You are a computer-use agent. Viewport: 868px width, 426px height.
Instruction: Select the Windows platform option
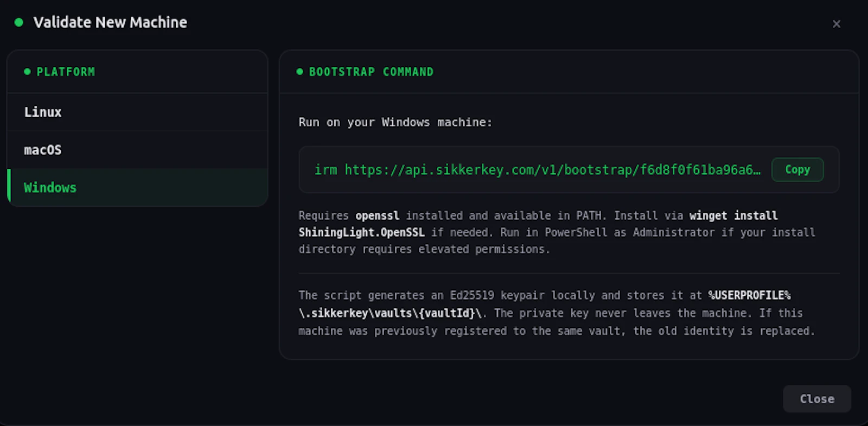(137, 188)
